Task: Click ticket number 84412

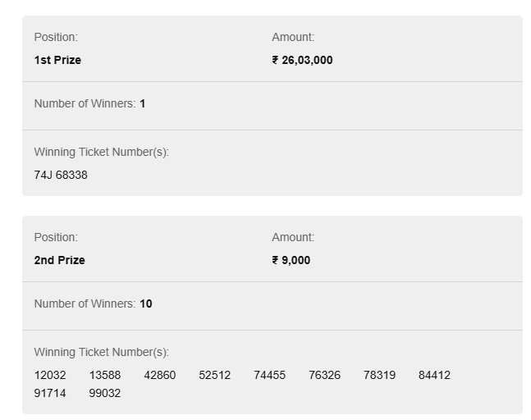Action: coord(434,375)
